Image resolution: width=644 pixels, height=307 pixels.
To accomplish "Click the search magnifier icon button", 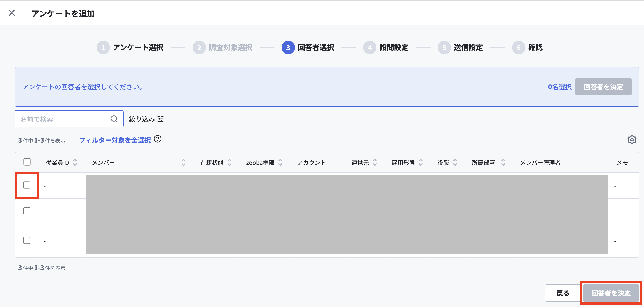I will [x=114, y=119].
